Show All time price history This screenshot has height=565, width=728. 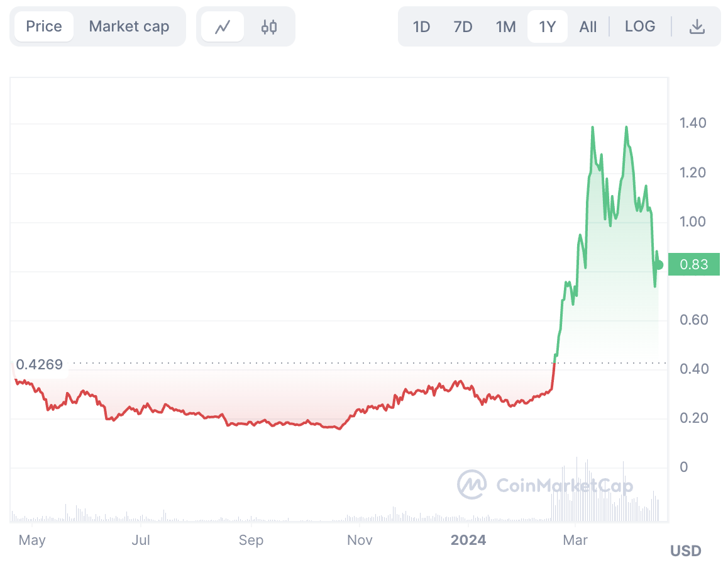coord(588,27)
